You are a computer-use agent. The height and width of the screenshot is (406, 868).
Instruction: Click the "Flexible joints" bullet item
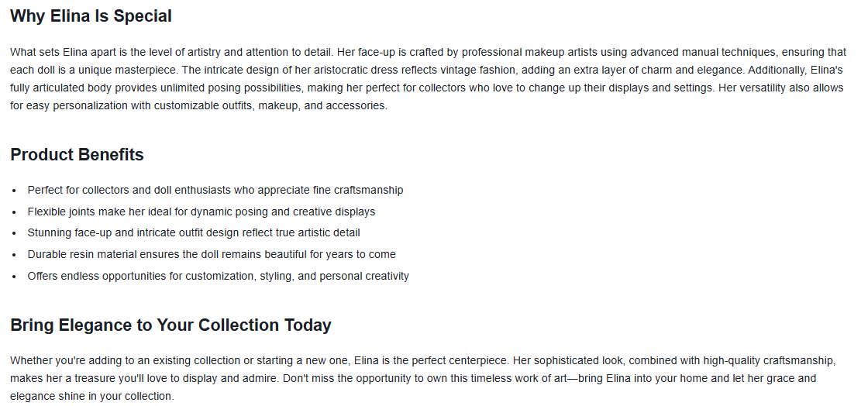pyautogui.click(x=201, y=212)
